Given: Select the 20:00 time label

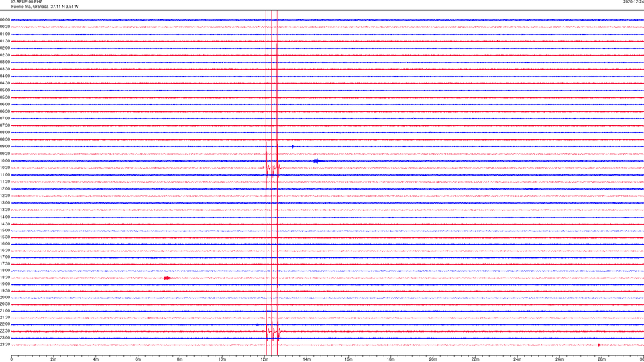Looking at the screenshot, I should pos(5,298).
